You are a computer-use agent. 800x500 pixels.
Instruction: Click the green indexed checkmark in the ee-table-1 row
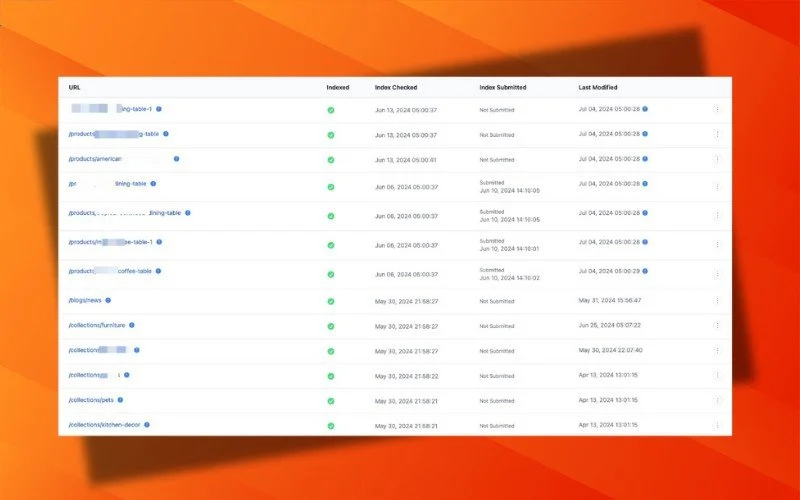[331, 245]
